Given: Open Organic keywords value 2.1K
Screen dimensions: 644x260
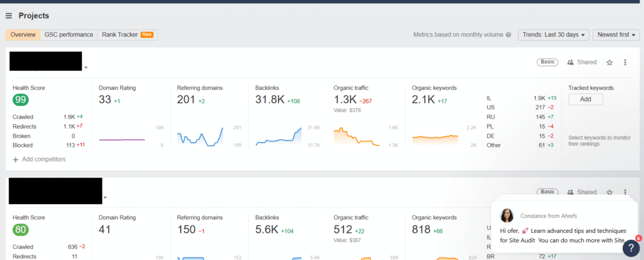Looking at the screenshot, I should coord(423,99).
